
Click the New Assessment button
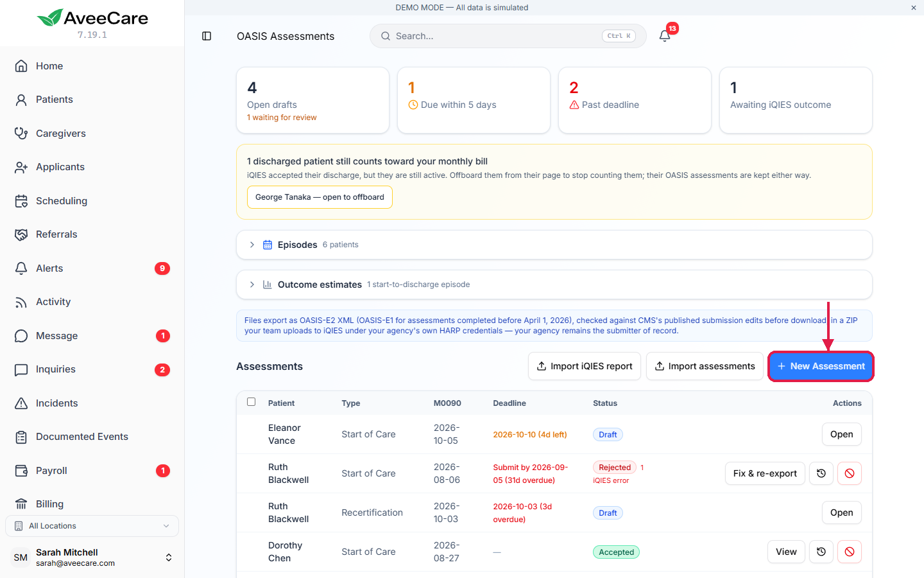tap(821, 366)
